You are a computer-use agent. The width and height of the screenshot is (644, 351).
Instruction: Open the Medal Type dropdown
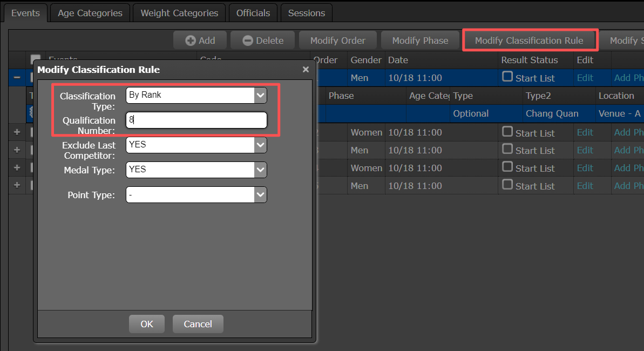pos(261,170)
